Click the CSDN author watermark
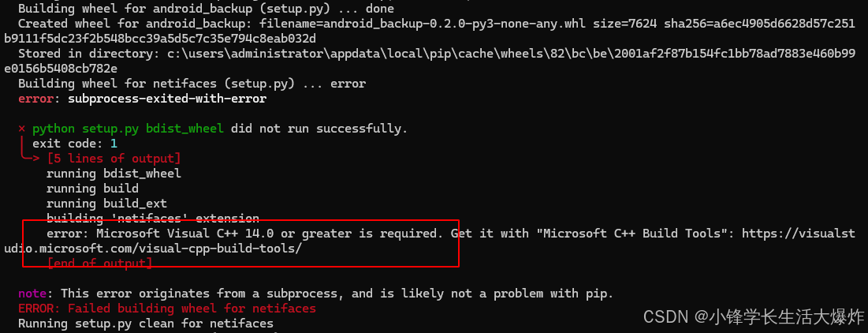The height and width of the screenshot is (333, 868). pos(754,317)
